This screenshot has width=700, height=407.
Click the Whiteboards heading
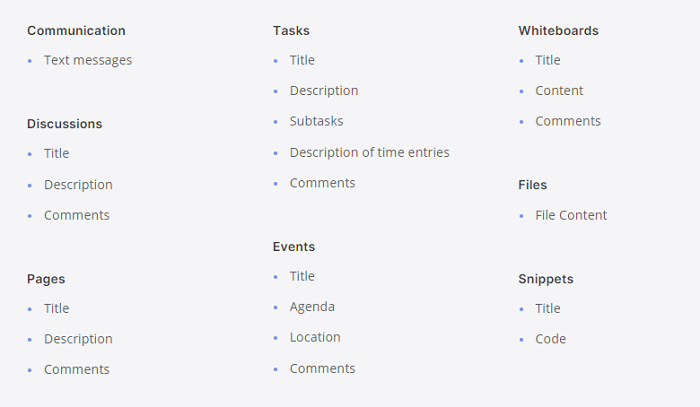coord(558,31)
